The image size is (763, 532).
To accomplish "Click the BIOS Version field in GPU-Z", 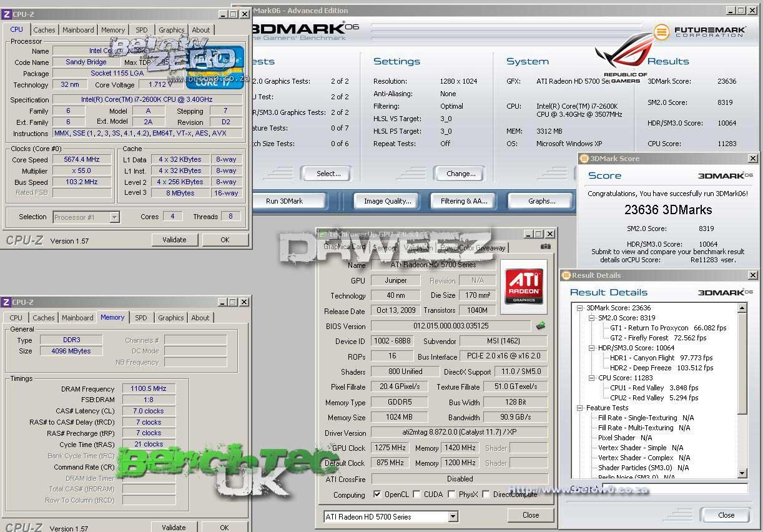I will [451, 326].
